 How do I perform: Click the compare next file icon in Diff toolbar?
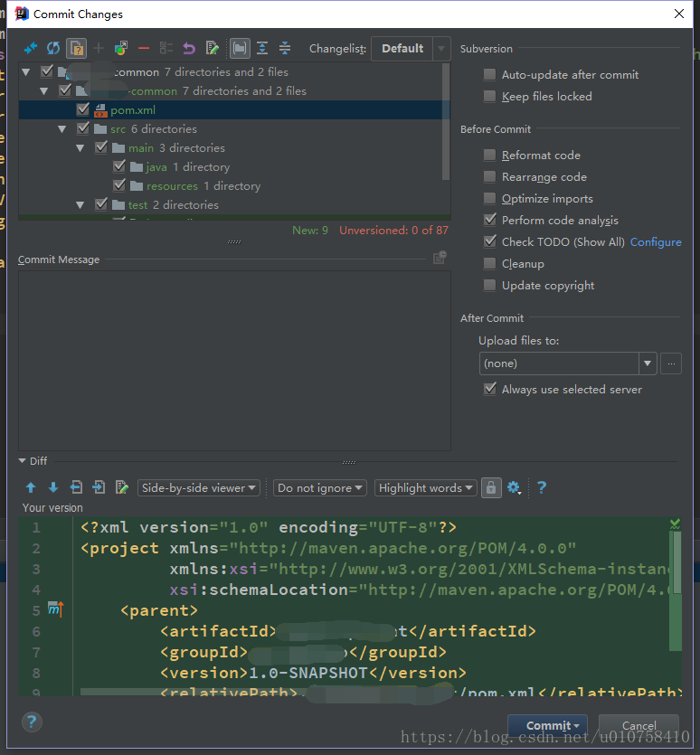(x=99, y=487)
